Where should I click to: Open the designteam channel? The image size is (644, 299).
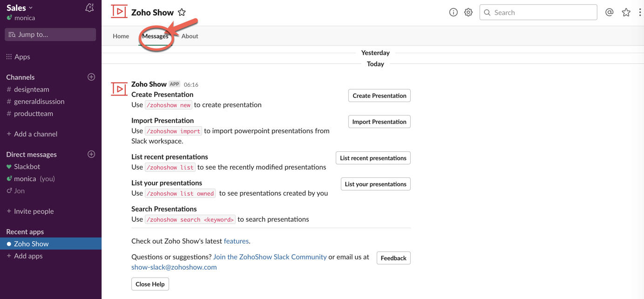click(31, 89)
